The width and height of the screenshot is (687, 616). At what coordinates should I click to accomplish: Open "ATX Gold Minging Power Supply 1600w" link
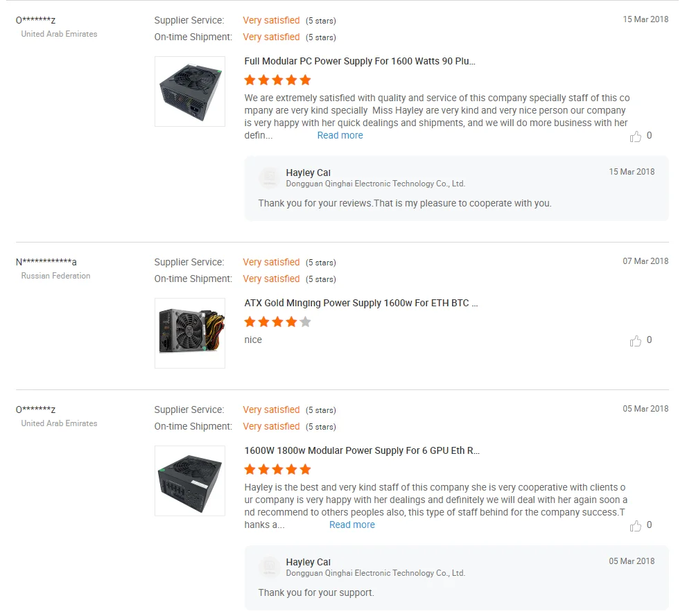(x=360, y=303)
